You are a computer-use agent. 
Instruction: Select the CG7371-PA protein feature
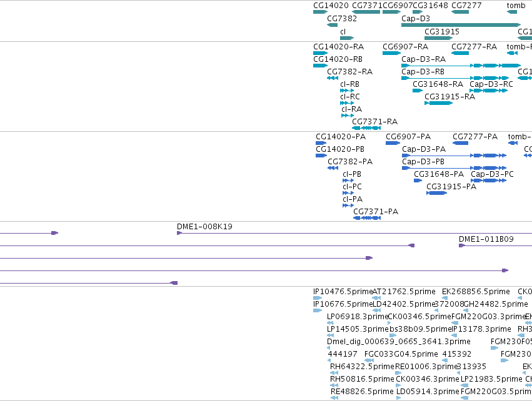pos(367,218)
